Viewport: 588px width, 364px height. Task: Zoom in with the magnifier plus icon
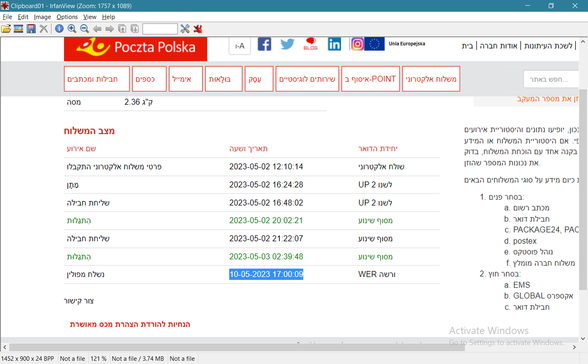[x=72, y=29]
